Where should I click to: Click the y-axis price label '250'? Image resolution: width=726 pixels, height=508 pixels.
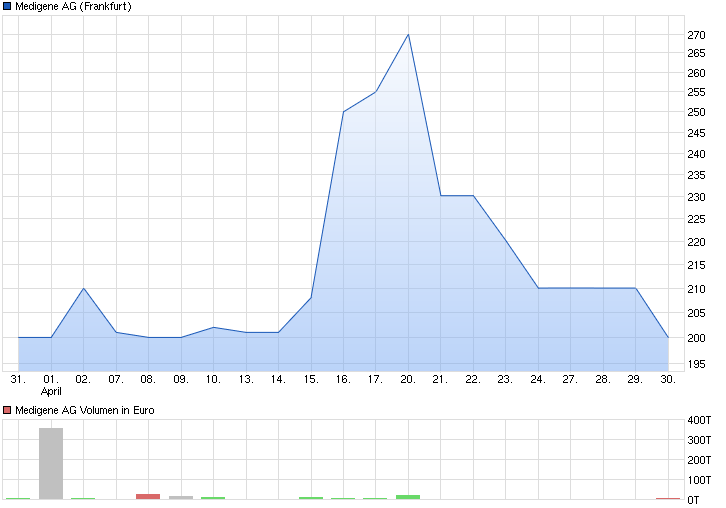tap(696, 113)
